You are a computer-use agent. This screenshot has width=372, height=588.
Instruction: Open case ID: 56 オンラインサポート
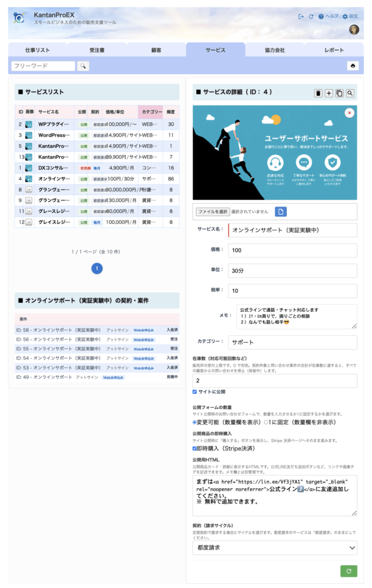[97, 339]
